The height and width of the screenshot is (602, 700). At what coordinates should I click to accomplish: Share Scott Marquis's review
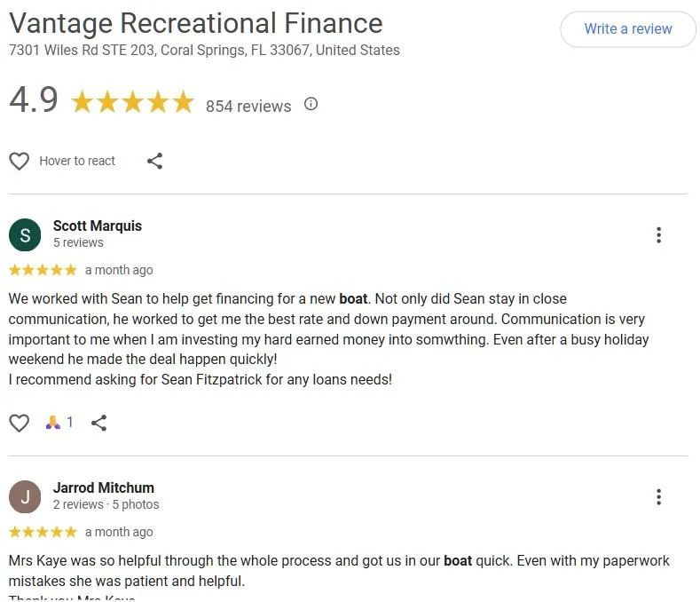[99, 423]
